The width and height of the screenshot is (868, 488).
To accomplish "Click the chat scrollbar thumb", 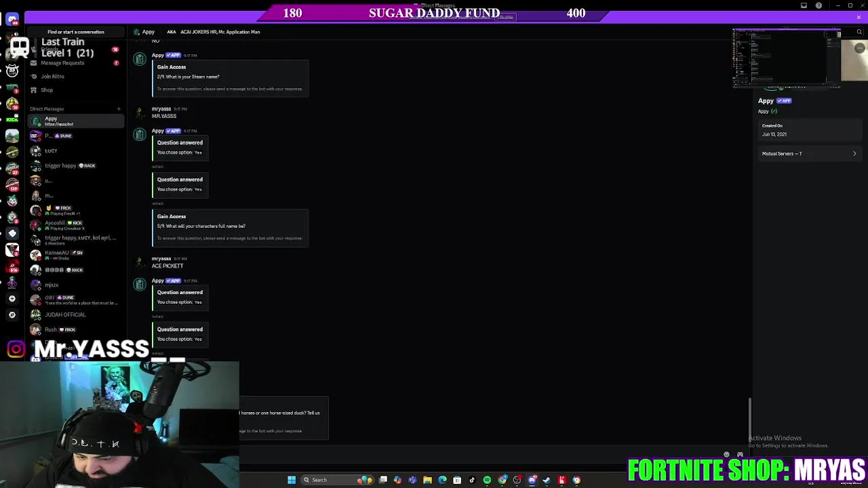I will coord(750,419).
